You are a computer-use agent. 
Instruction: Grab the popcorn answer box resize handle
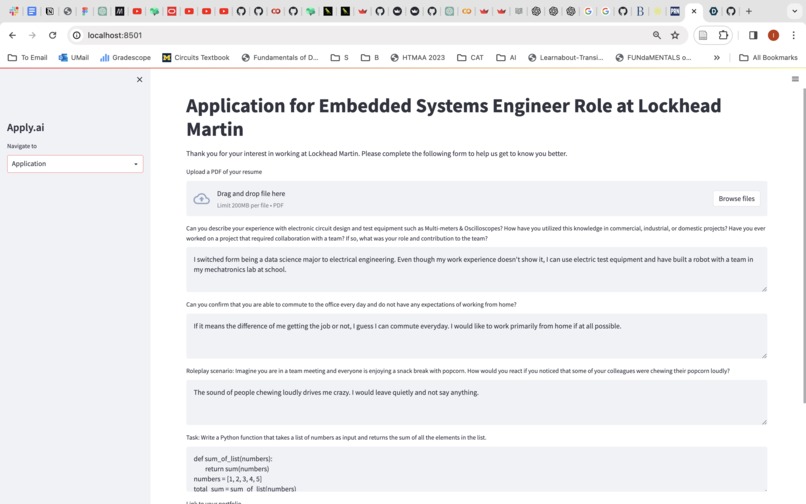tap(764, 422)
